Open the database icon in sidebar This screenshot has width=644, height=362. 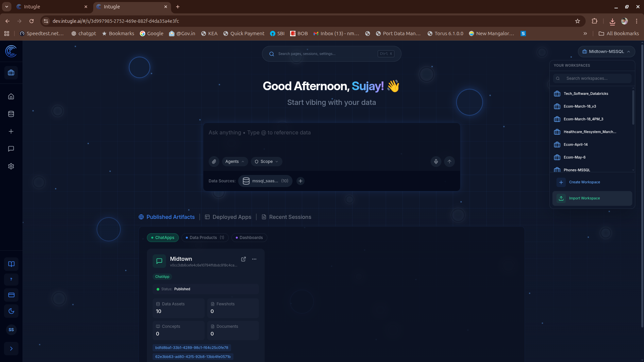(x=11, y=114)
